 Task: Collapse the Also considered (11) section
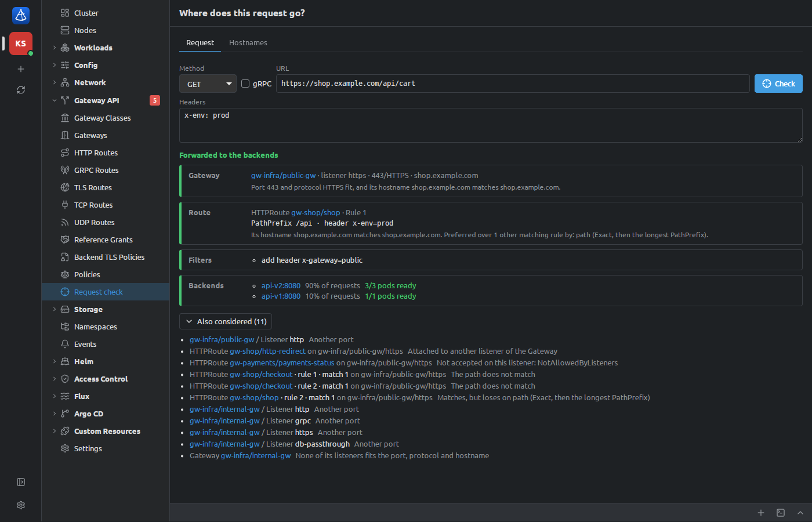tap(226, 321)
